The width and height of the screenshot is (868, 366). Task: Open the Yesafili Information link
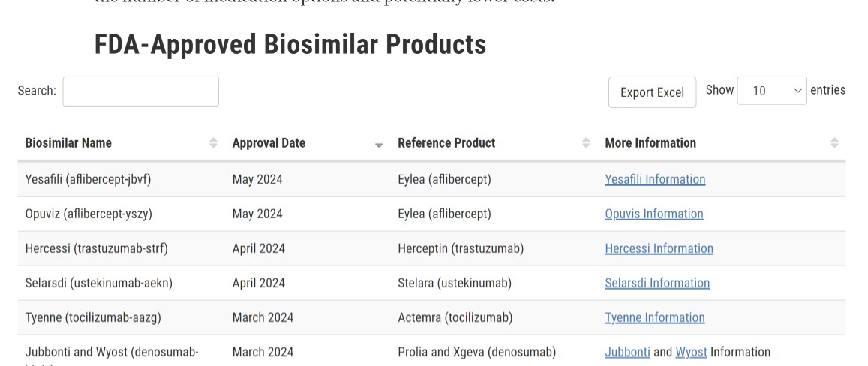(x=655, y=179)
